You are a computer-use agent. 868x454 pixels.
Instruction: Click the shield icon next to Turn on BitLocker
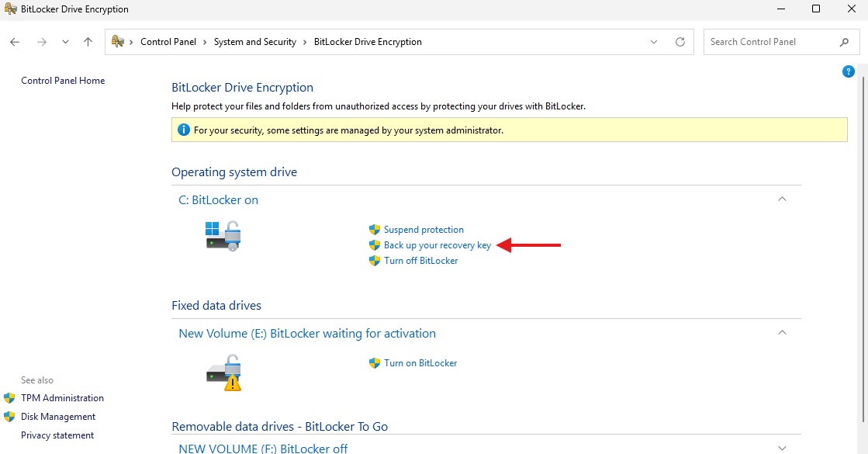[x=375, y=362]
